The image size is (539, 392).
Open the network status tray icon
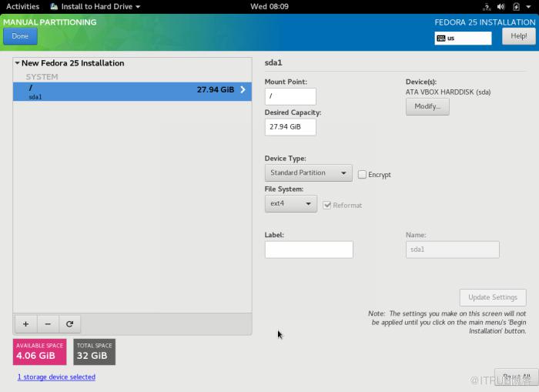click(x=487, y=6)
